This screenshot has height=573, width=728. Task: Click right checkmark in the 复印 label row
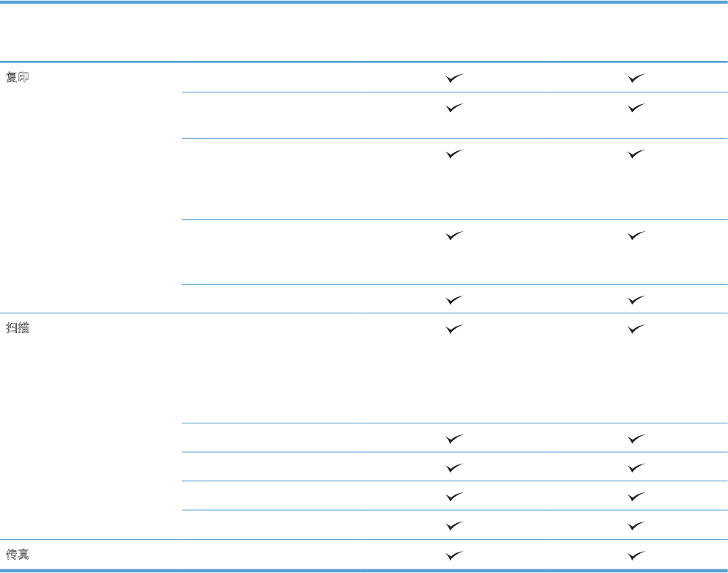coord(636,78)
